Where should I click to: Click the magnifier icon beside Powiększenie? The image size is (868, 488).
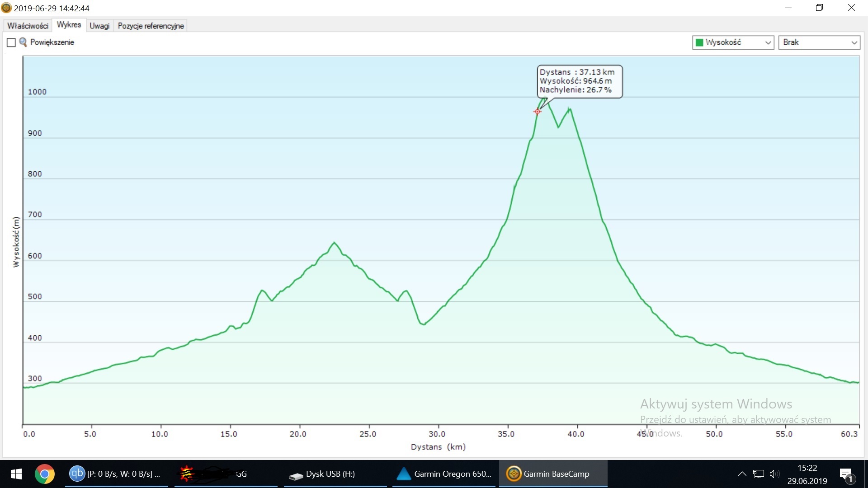click(x=23, y=42)
